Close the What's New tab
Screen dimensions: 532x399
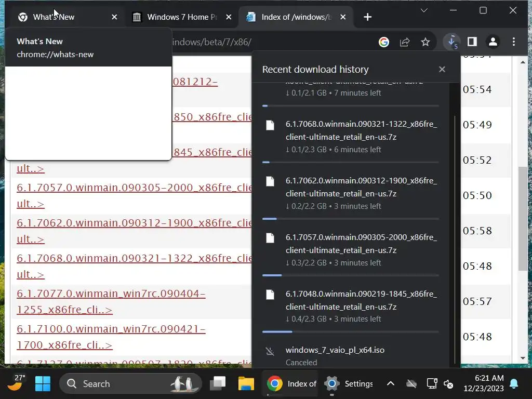coord(114,17)
